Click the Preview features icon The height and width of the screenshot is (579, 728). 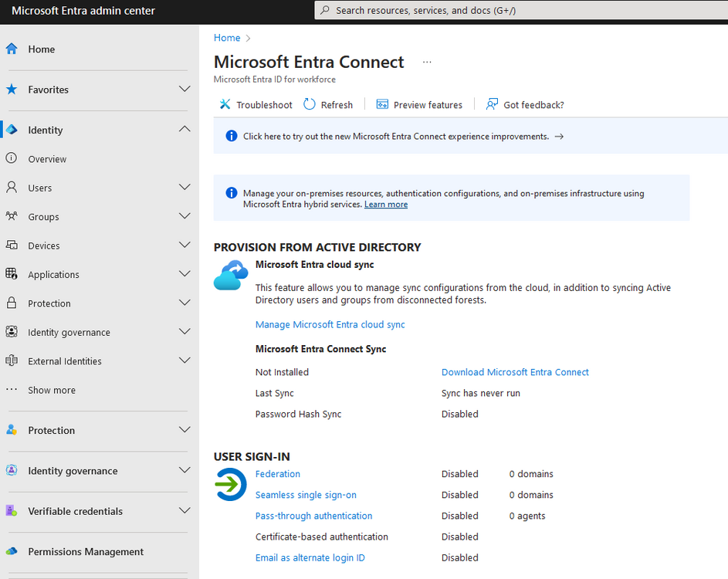click(x=382, y=104)
